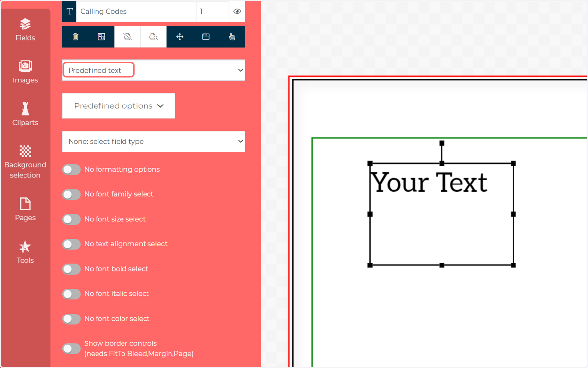Image resolution: width=588 pixels, height=368 pixels.
Task: Click the No font color select label
Action: pos(117,319)
